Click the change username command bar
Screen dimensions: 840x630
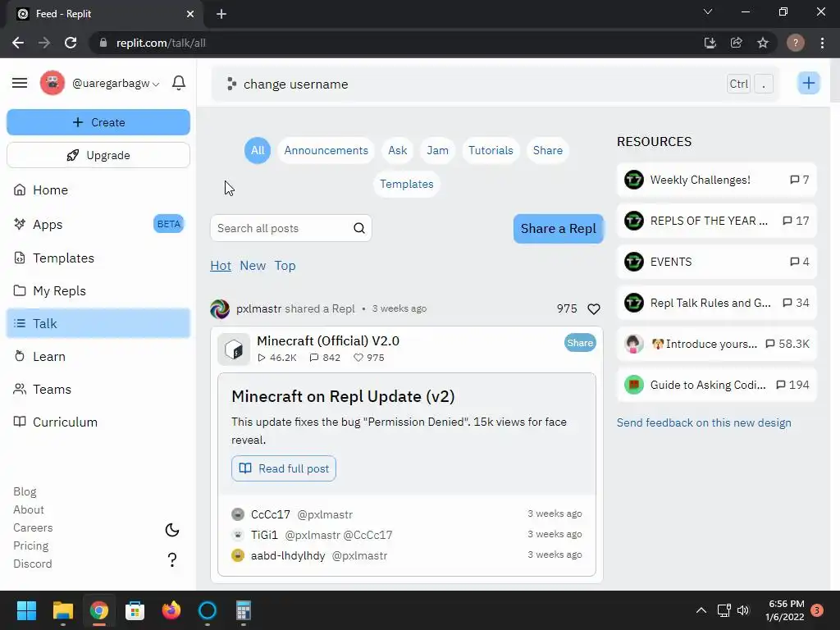(495, 84)
